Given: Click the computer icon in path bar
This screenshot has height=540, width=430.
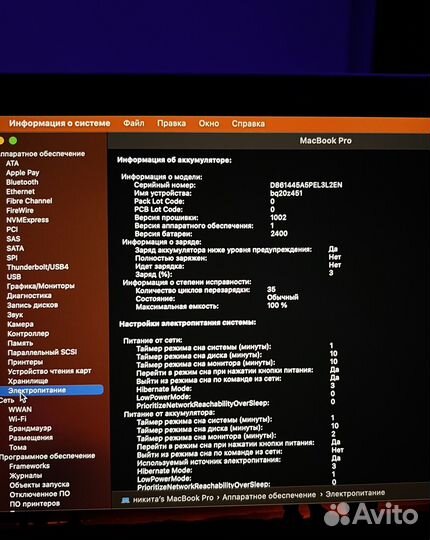Looking at the screenshot, I should (x=125, y=500).
